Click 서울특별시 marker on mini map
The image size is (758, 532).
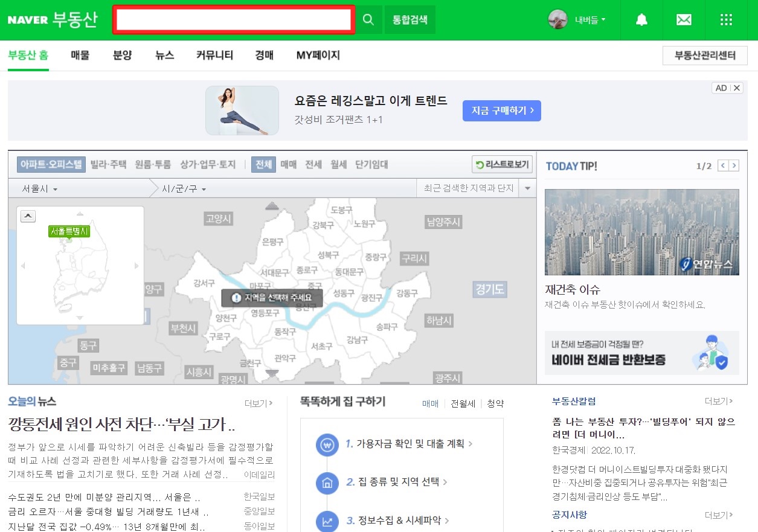69,231
